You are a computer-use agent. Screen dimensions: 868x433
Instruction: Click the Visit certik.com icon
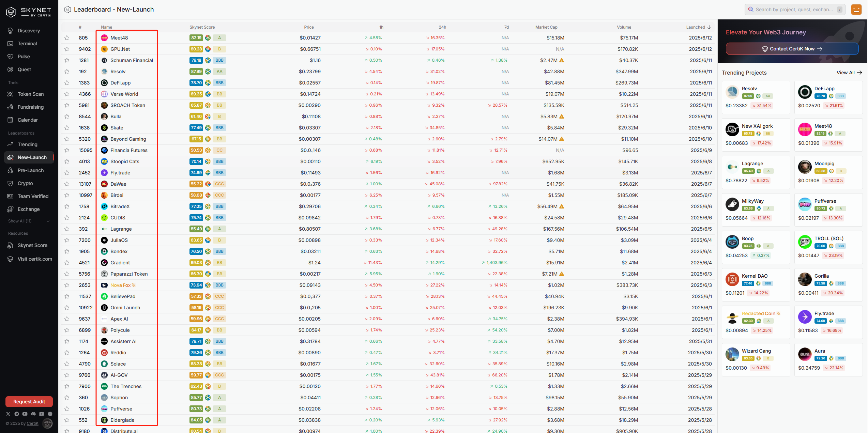pos(10,259)
